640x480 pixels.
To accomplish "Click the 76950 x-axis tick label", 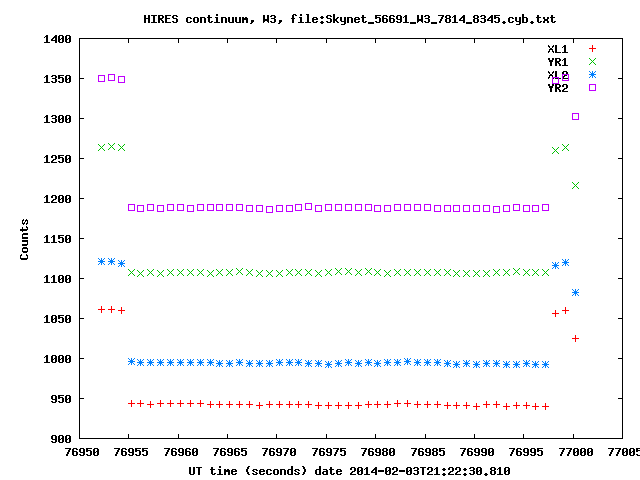I will point(82,452).
